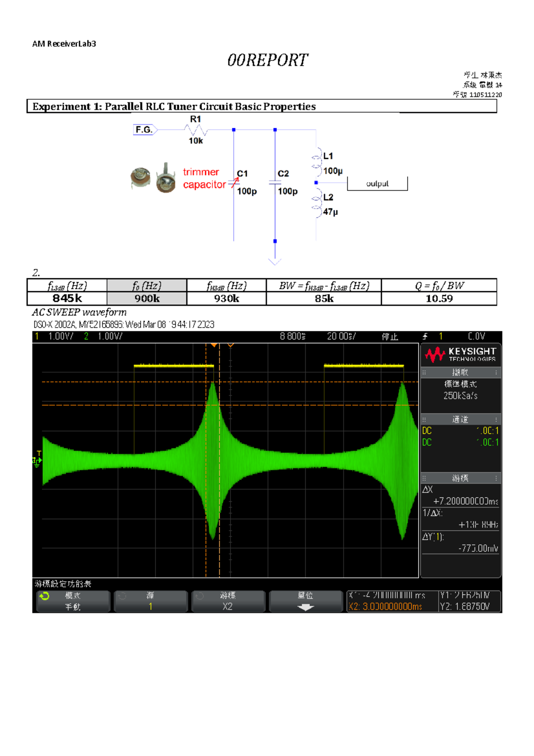Click the first green resonance peak
Image resolution: width=534 pixels, height=756 pixels.
pyautogui.click(x=213, y=461)
